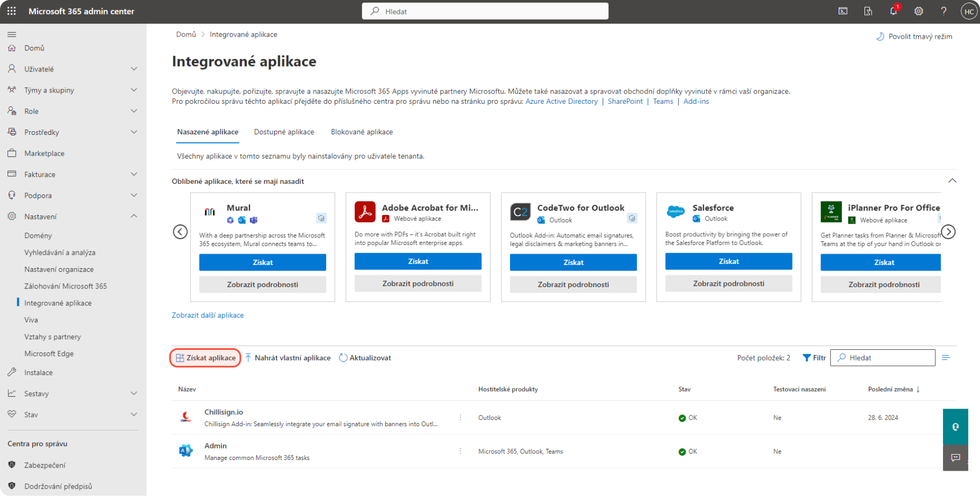Click the Mural app logo
This screenshot has width=980, height=496.
click(210, 212)
